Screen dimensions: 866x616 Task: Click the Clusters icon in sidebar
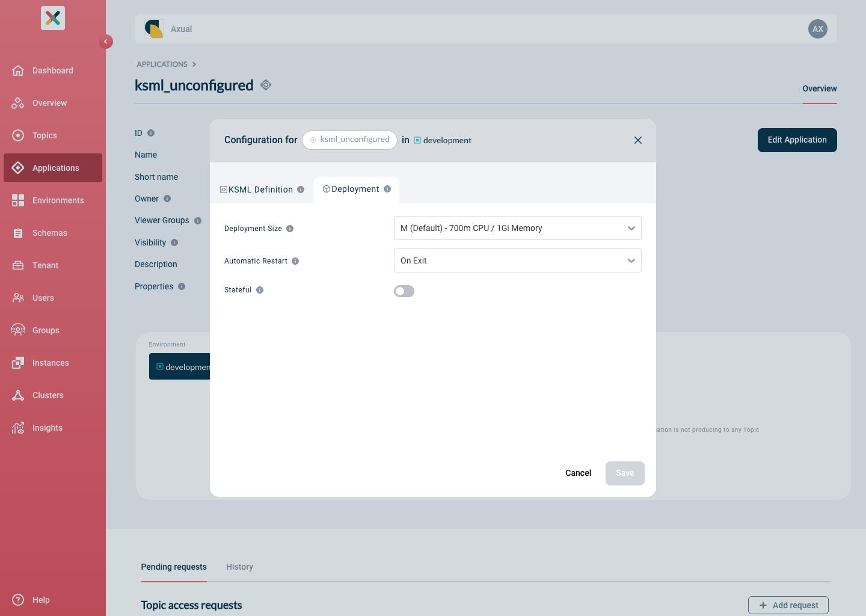point(18,395)
